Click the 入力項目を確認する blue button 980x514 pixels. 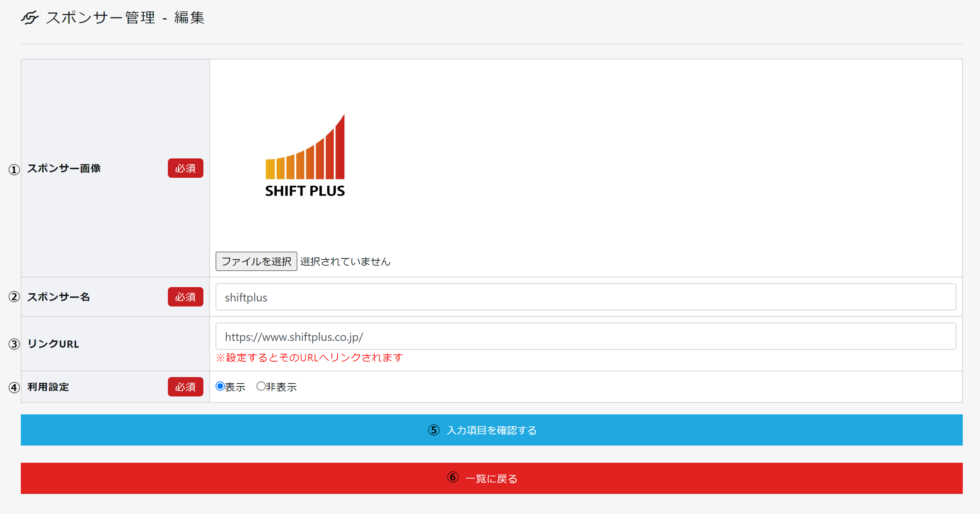coord(491,430)
